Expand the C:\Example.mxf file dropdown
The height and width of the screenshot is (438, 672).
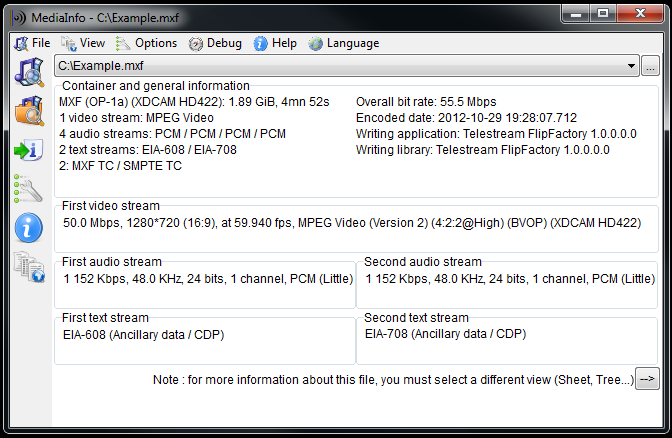631,66
